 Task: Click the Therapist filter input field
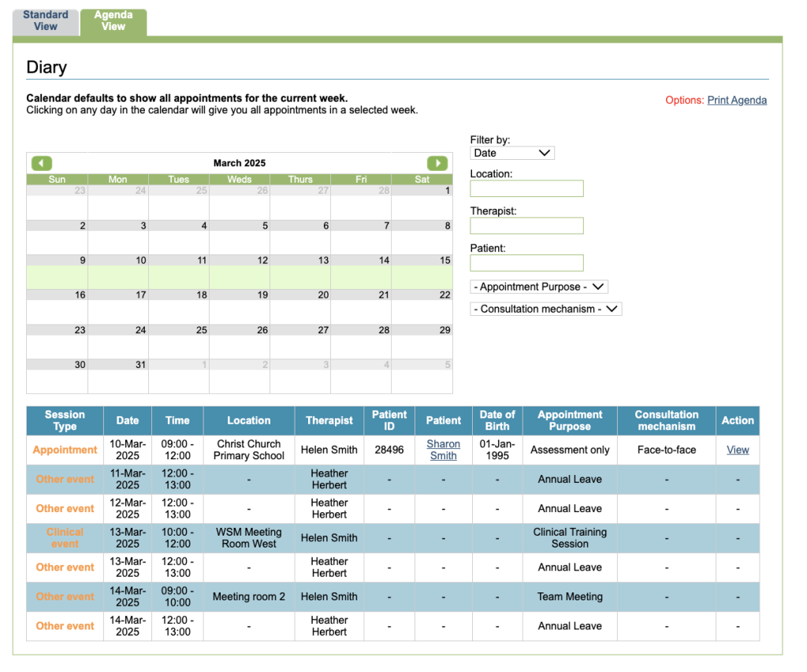pyautogui.click(x=526, y=225)
